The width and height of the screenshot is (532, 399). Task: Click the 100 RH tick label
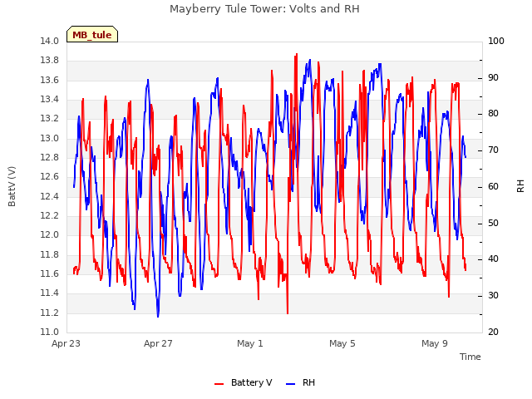pyautogui.click(x=496, y=41)
